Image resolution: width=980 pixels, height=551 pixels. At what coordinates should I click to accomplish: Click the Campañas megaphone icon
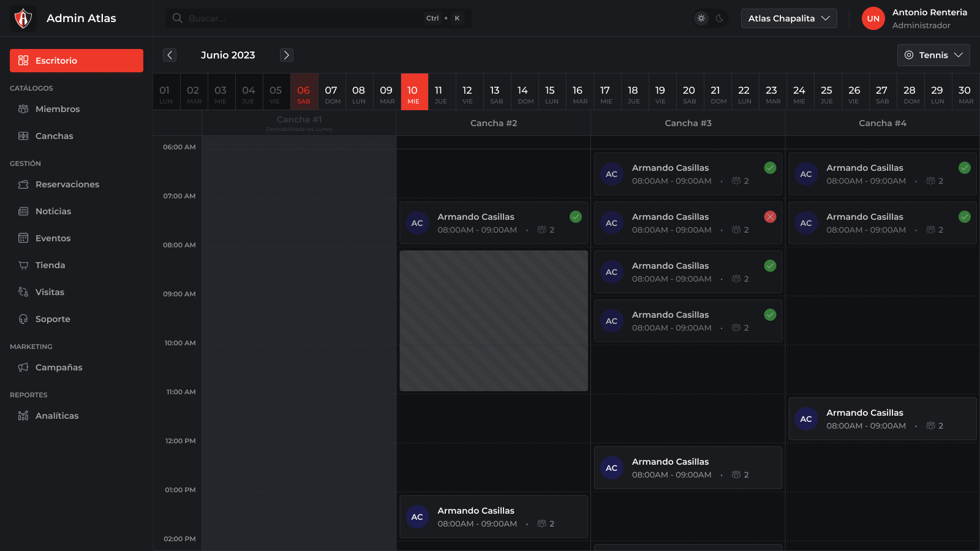[x=23, y=367]
